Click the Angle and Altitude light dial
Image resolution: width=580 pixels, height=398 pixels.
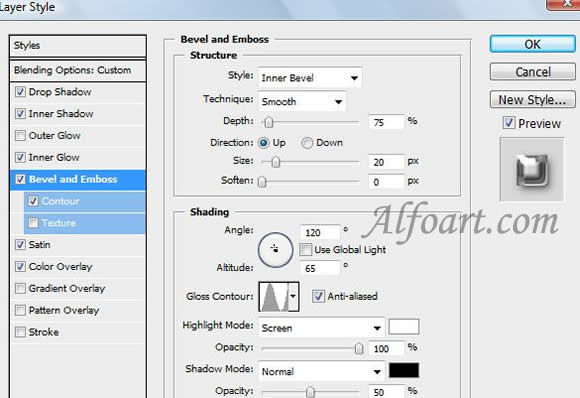(x=276, y=250)
